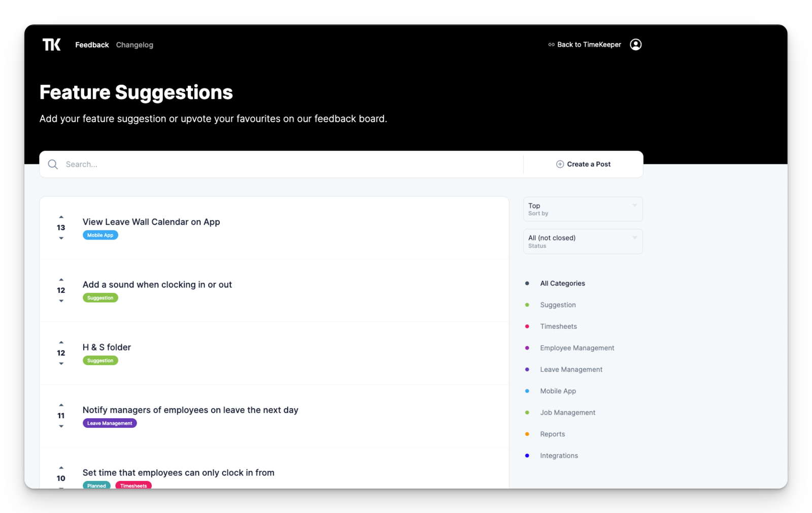This screenshot has width=812, height=513.
Task: Go to the Feedback tab
Action: click(x=92, y=45)
